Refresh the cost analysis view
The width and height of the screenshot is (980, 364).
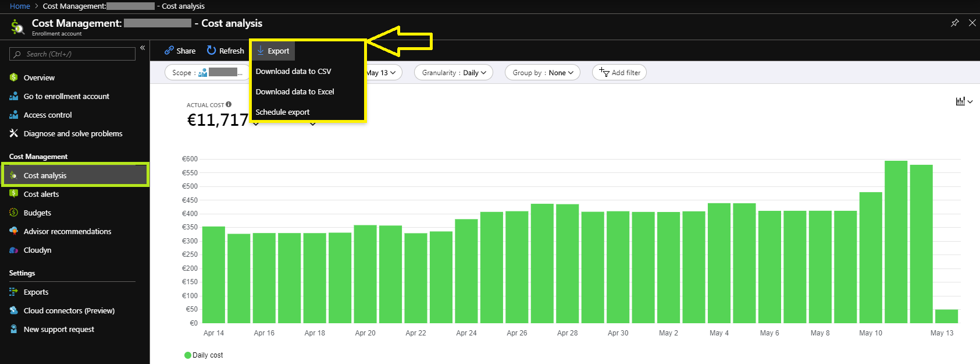pos(225,51)
